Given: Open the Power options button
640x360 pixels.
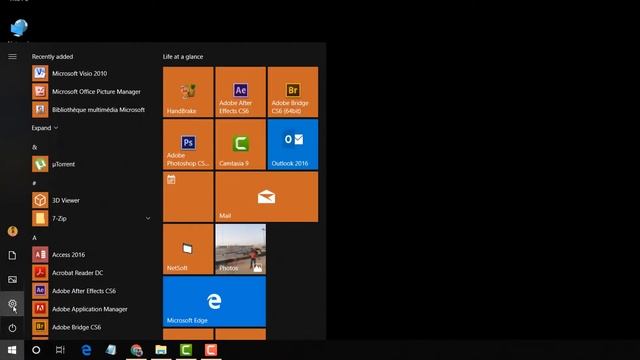Looking at the screenshot, I should point(12,328).
